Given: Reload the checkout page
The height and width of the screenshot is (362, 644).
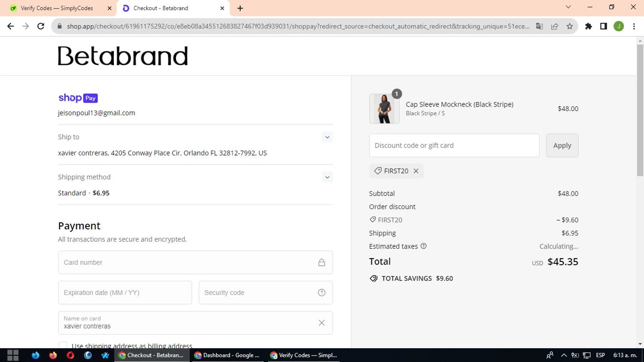Looking at the screenshot, I should pyautogui.click(x=41, y=26).
